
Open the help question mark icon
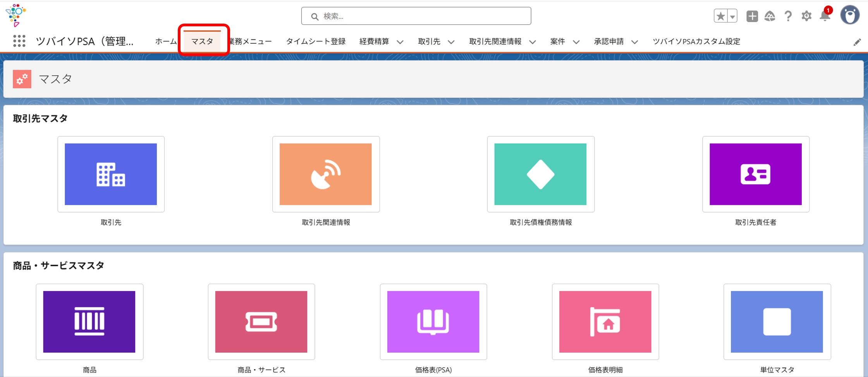click(x=788, y=16)
